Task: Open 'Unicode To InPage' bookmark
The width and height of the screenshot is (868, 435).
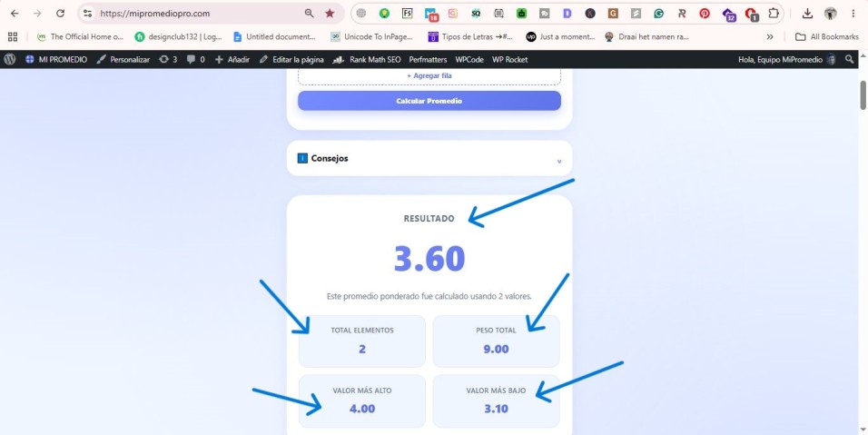Action: (372, 36)
